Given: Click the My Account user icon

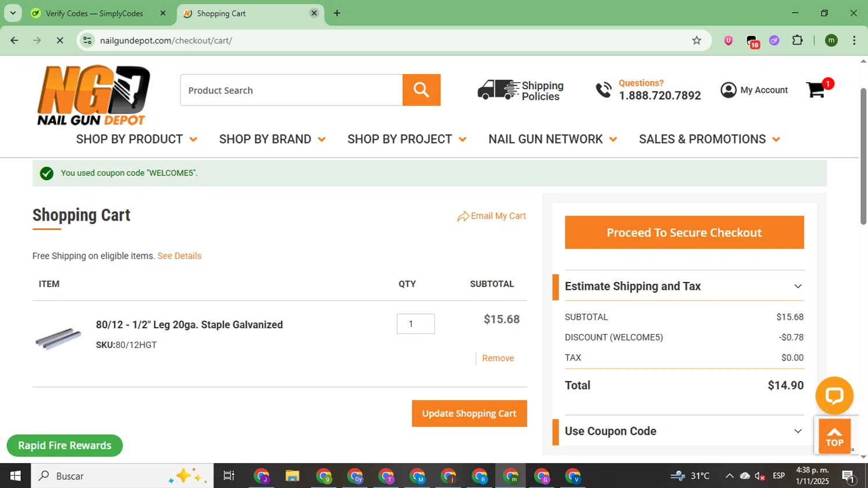Looking at the screenshot, I should [x=729, y=90].
